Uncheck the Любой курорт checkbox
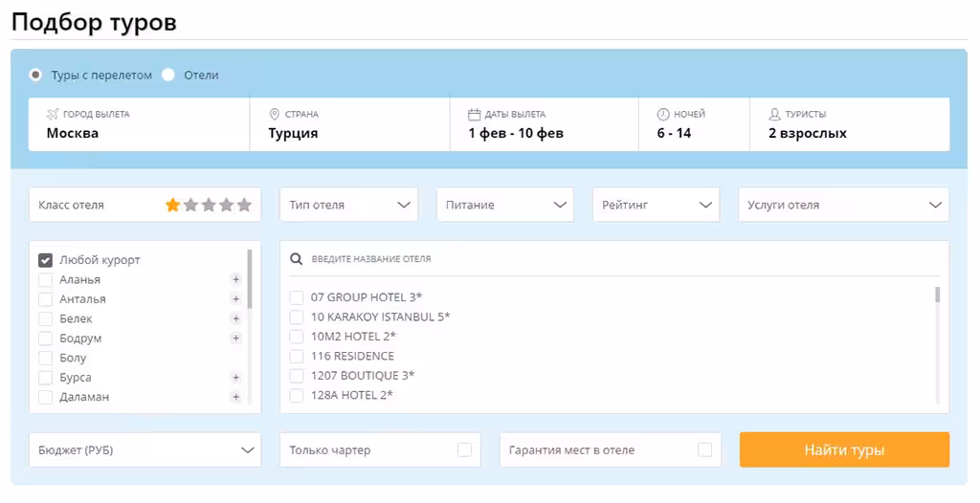This screenshot has height=503, width=980. 45,260
